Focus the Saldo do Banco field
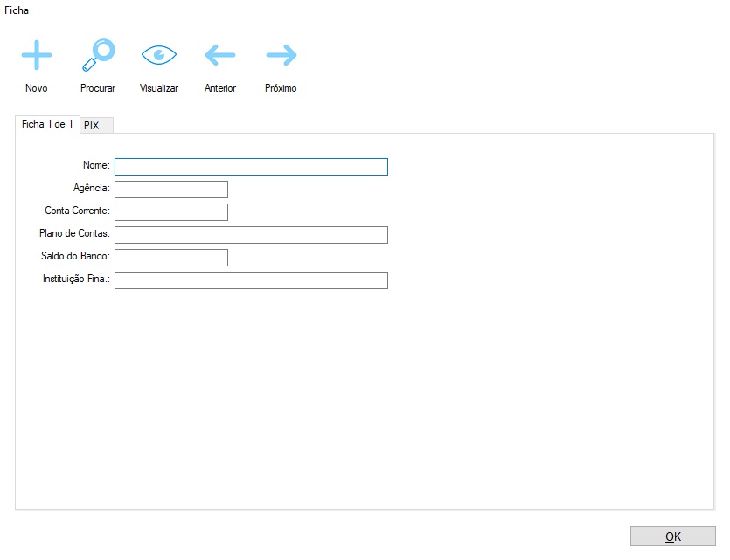 click(x=171, y=258)
